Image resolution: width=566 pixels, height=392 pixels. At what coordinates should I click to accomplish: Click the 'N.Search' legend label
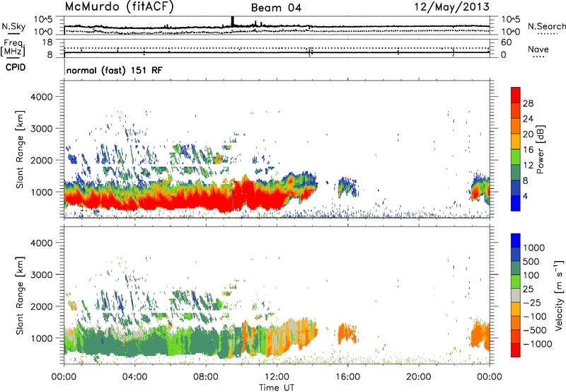pos(546,26)
